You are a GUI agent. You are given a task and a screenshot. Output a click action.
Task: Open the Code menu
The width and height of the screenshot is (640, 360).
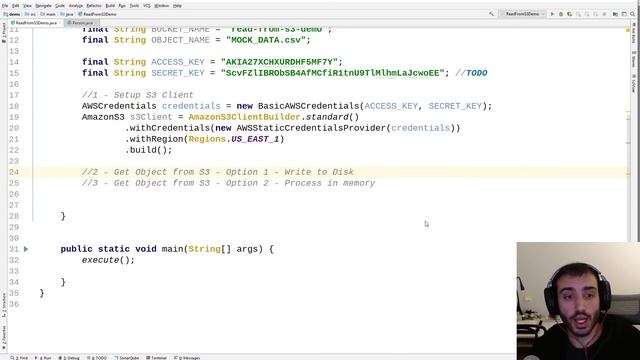60,6
